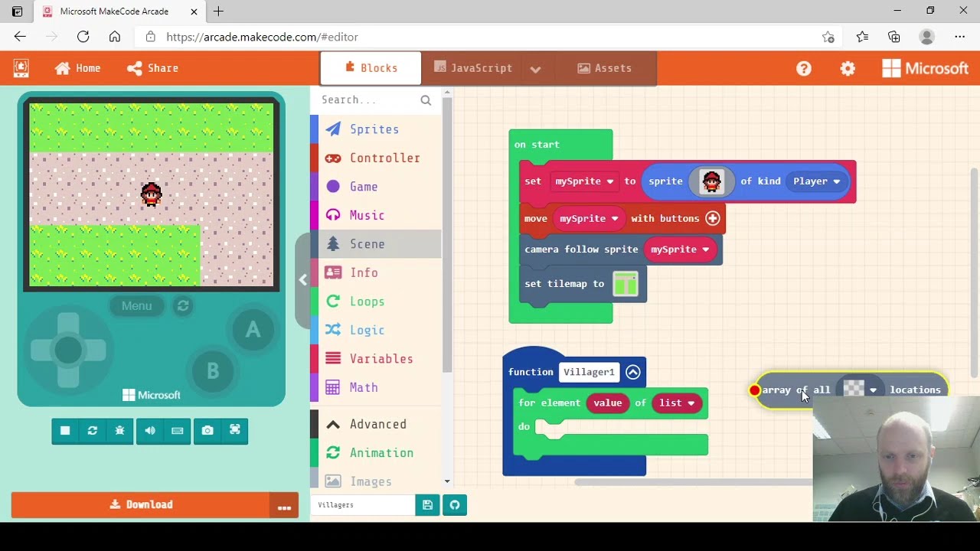Open the Help question mark icon
980x551 pixels.
click(x=803, y=68)
